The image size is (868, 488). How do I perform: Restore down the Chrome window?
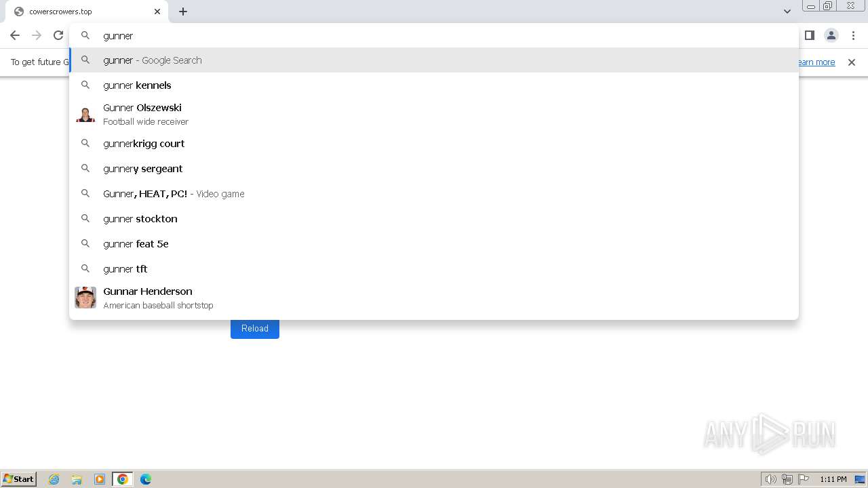(828, 6)
